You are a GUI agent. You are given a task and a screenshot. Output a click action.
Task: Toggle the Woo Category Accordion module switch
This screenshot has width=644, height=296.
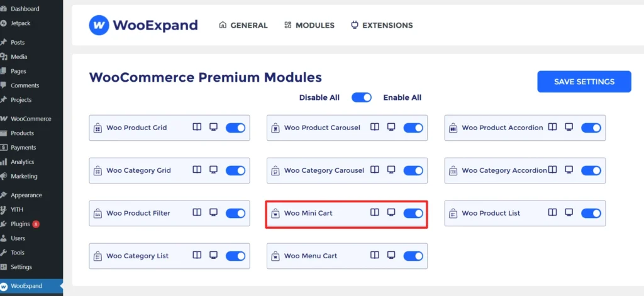click(591, 171)
